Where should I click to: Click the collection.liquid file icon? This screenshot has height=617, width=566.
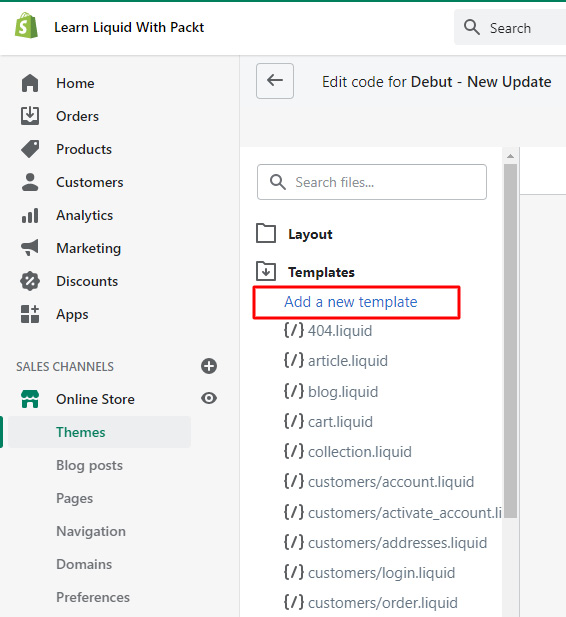tap(294, 451)
